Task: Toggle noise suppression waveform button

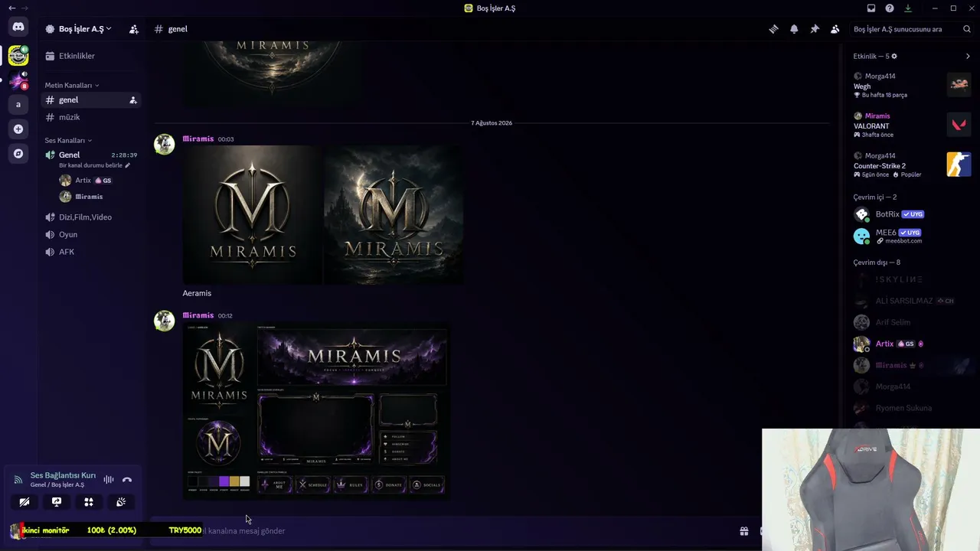Action: tap(109, 480)
